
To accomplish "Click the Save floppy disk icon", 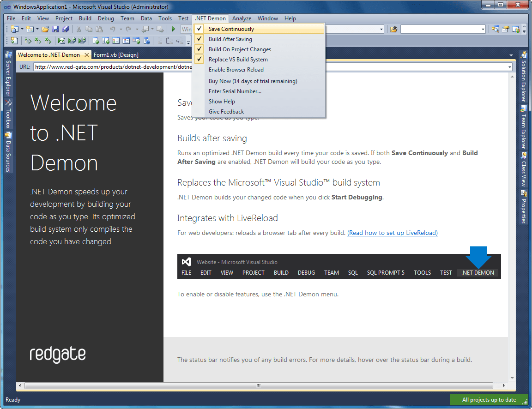I will coord(55,29).
